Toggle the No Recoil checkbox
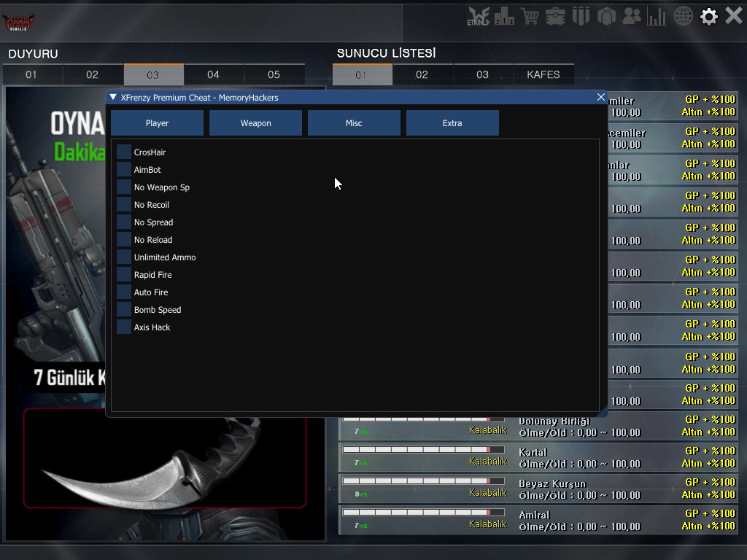 click(124, 205)
